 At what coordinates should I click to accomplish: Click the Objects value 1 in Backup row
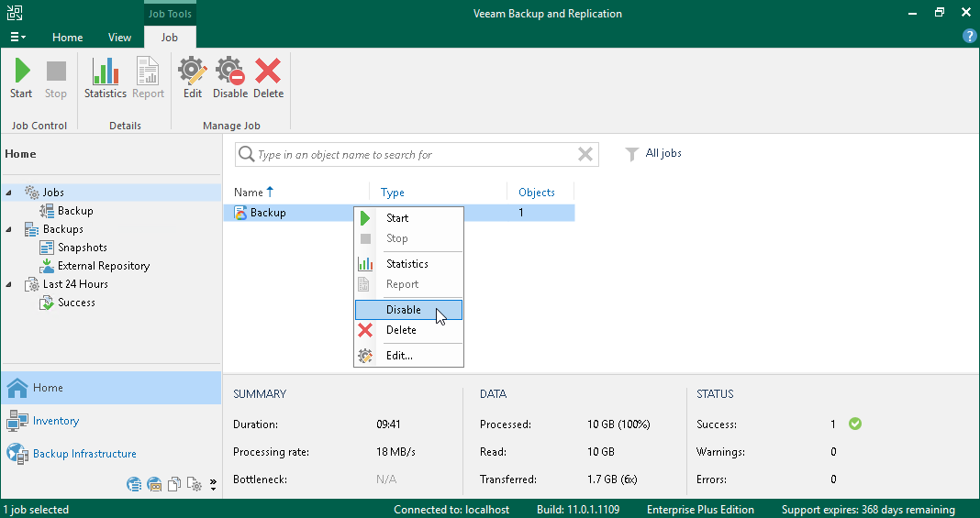[520, 213]
